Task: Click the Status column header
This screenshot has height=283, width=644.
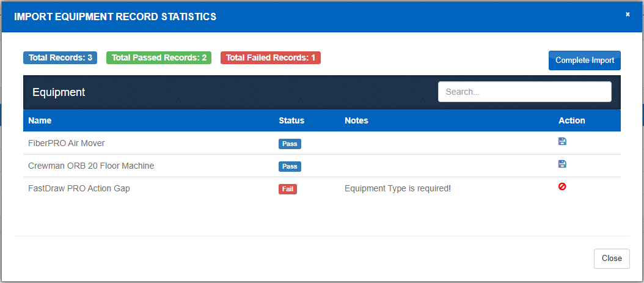Action: point(291,120)
